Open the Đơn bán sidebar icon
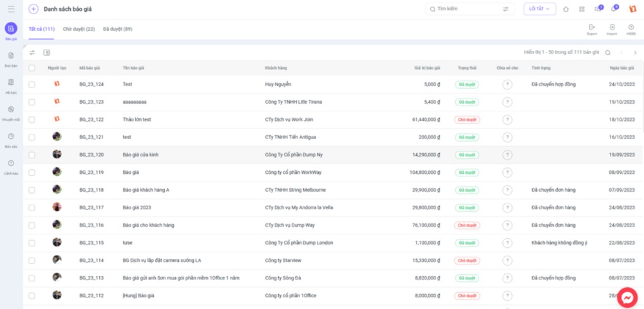This screenshot has width=644, height=309. tap(11, 57)
